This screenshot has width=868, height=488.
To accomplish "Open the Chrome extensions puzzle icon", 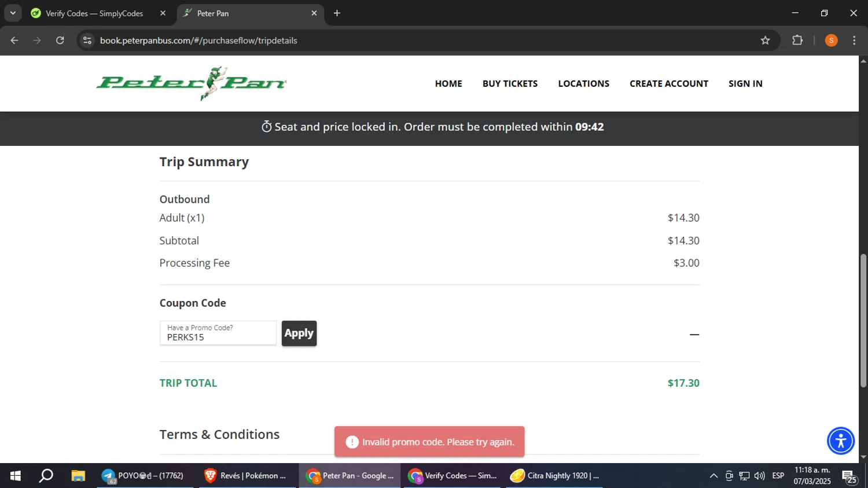I will pos(797,41).
